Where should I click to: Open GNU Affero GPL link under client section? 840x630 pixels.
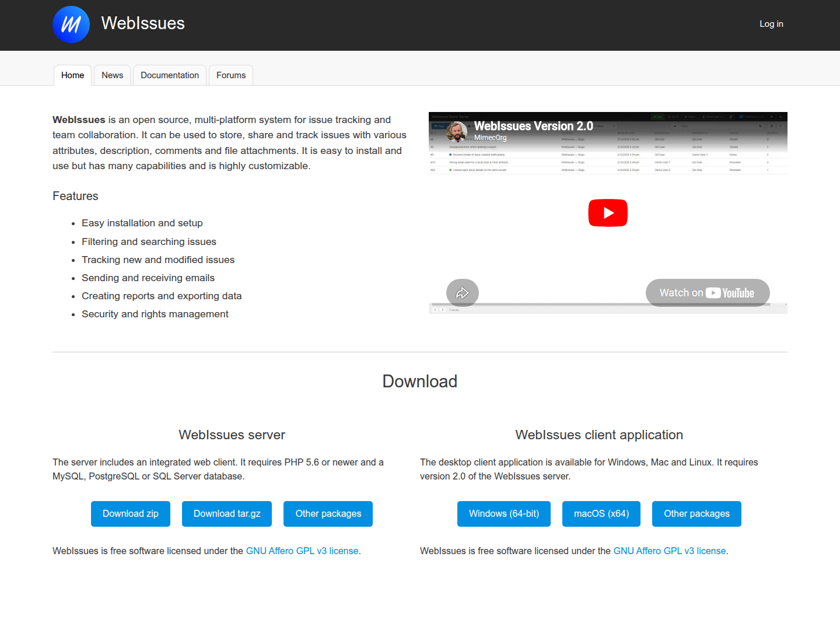670,551
